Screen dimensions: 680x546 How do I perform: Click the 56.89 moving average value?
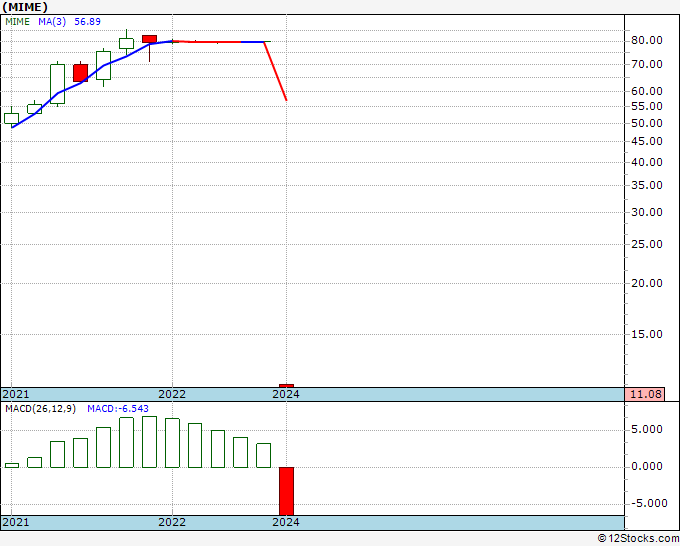(87, 22)
